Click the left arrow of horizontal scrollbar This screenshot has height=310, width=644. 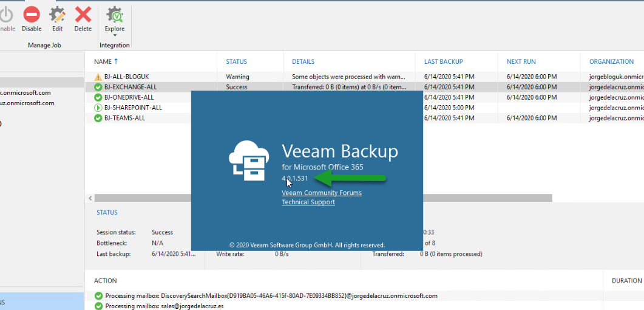(x=90, y=198)
